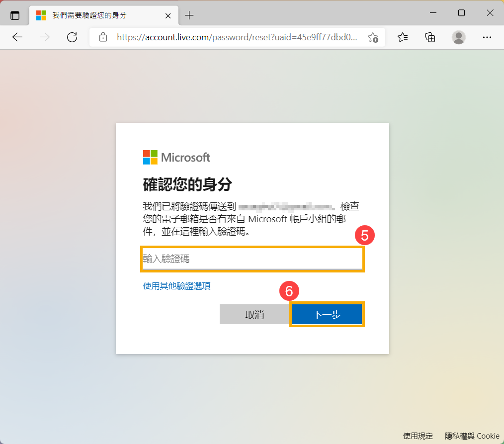Image resolution: width=504 pixels, height=444 pixels.
Task: Open Settings and more menu
Action: 487,37
